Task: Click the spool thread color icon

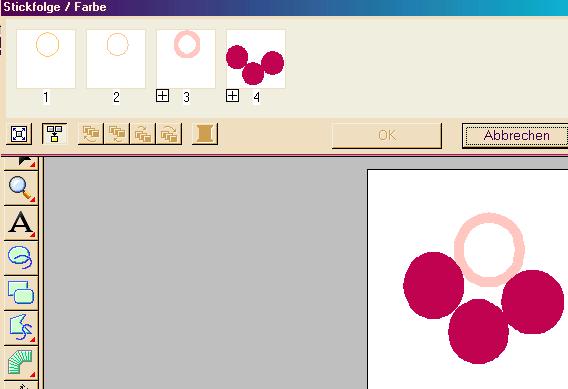Action: click(205, 134)
